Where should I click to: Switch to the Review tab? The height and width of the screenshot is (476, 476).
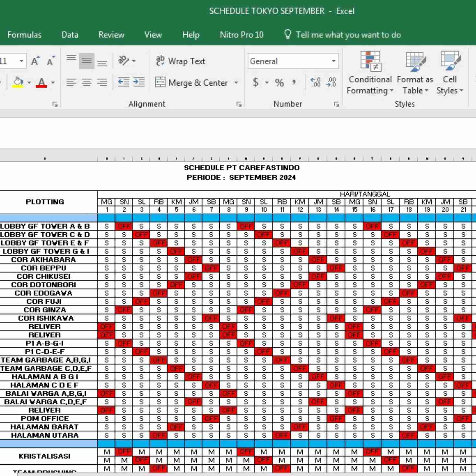[x=111, y=35]
